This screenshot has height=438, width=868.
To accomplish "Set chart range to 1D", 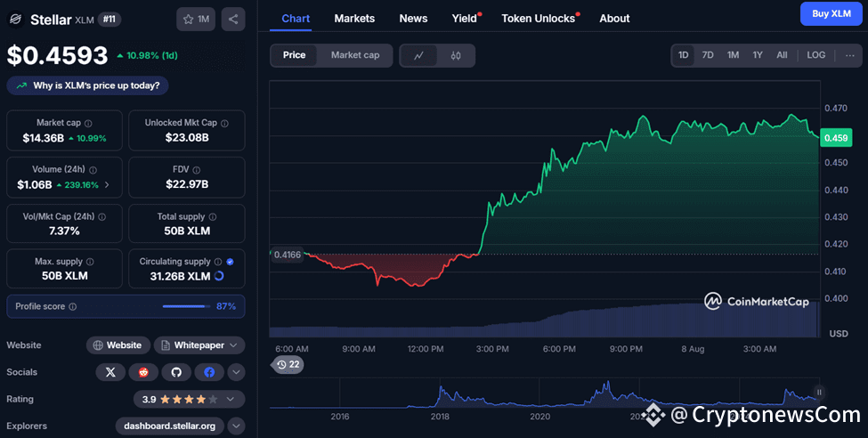I will pyautogui.click(x=683, y=55).
